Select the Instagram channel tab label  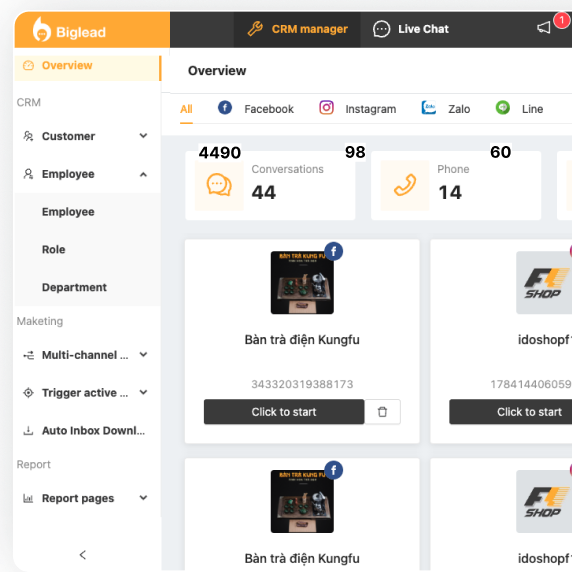click(x=371, y=109)
